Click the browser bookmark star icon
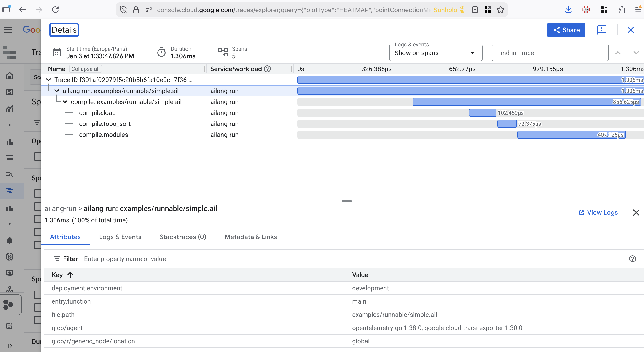 click(500, 10)
